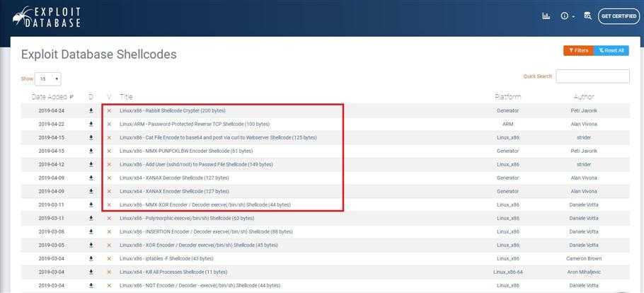This screenshot has width=644, height=293.
Task: Click the GET CERTIFIED button
Action: [619, 16]
